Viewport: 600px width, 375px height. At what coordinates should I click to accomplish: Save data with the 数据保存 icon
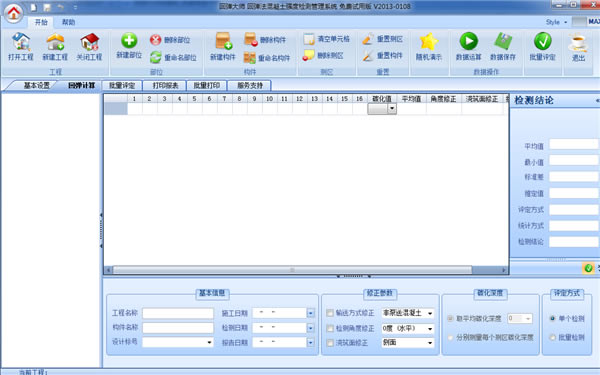(503, 41)
